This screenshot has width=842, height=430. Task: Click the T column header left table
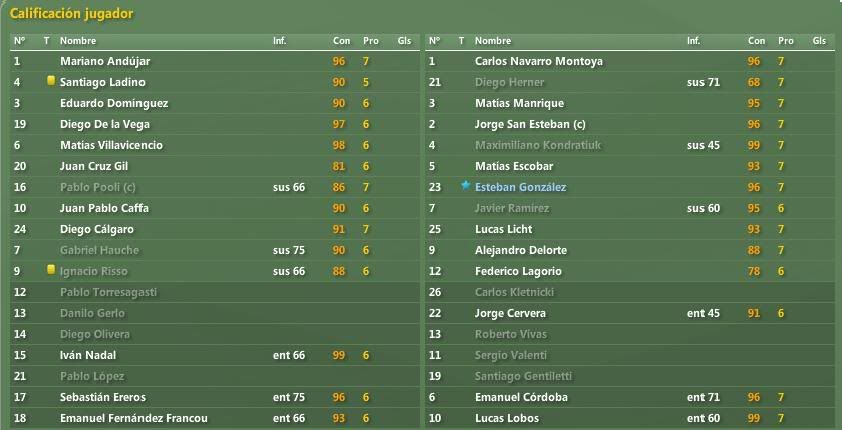(x=46, y=41)
